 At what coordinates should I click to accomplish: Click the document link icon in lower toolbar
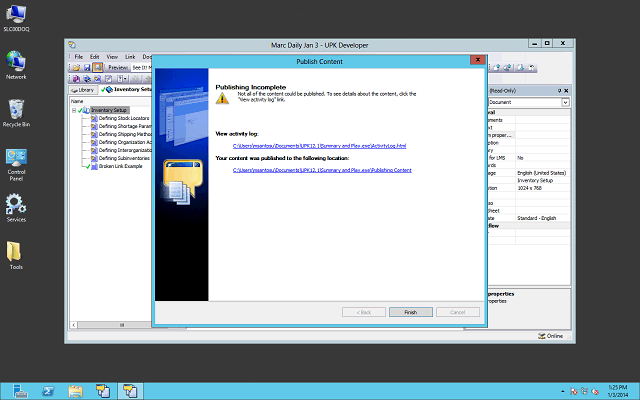pos(109,79)
